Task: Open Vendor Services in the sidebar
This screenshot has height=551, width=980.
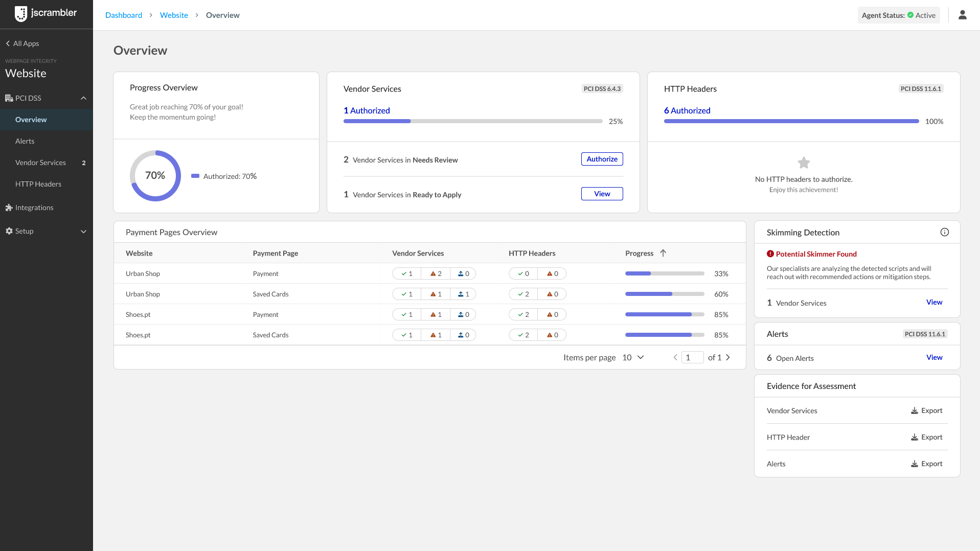Action: pyautogui.click(x=40, y=163)
